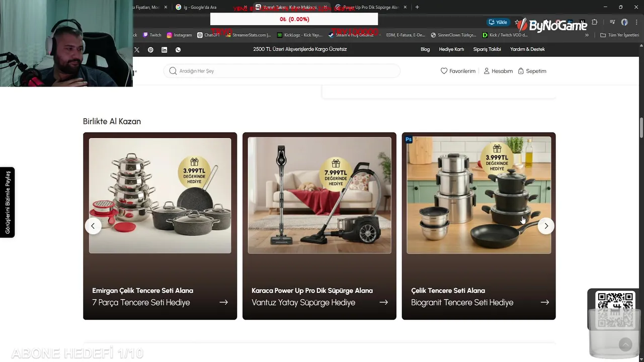Open the StreamerStats.com bookmark
Viewport: 644px width, 362px height.
point(248,35)
